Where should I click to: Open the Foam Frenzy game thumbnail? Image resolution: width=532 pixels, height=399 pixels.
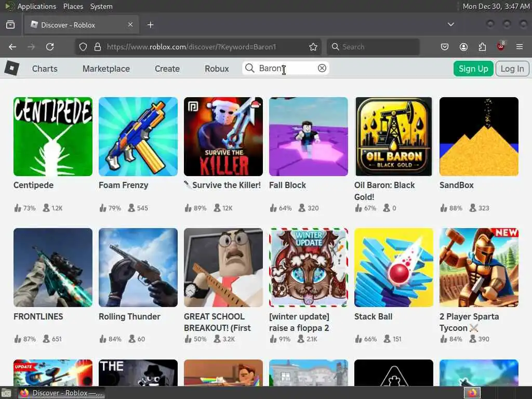tap(138, 137)
